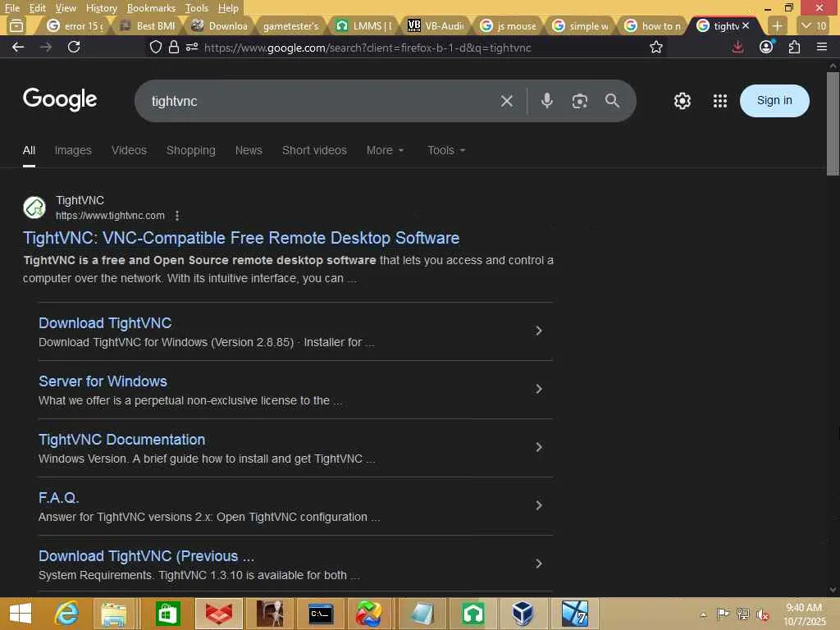Open the History menu
The height and width of the screenshot is (630, 840).
[101, 8]
